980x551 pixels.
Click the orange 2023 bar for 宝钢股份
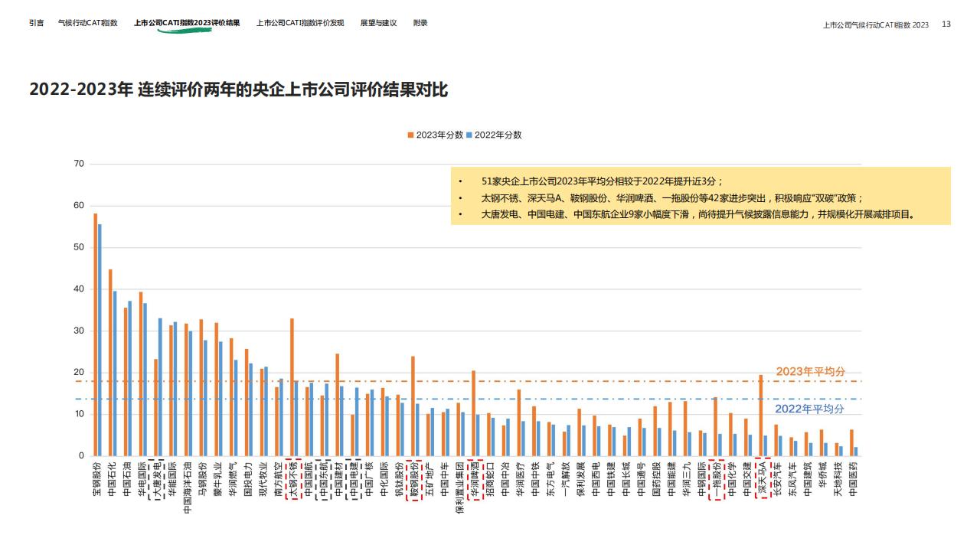coord(96,334)
